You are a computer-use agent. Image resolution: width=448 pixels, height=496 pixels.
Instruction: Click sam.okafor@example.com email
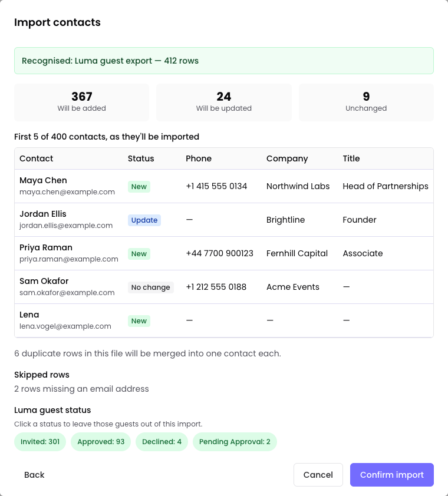(67, 293)
